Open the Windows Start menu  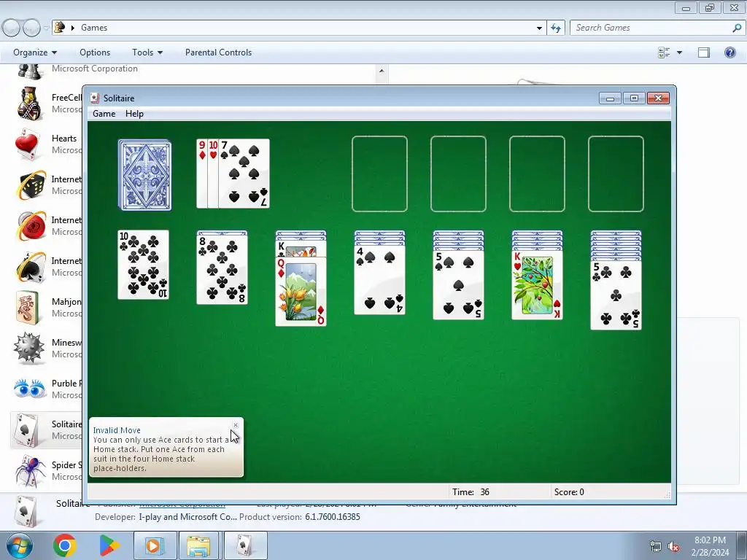tap(19, 545)
